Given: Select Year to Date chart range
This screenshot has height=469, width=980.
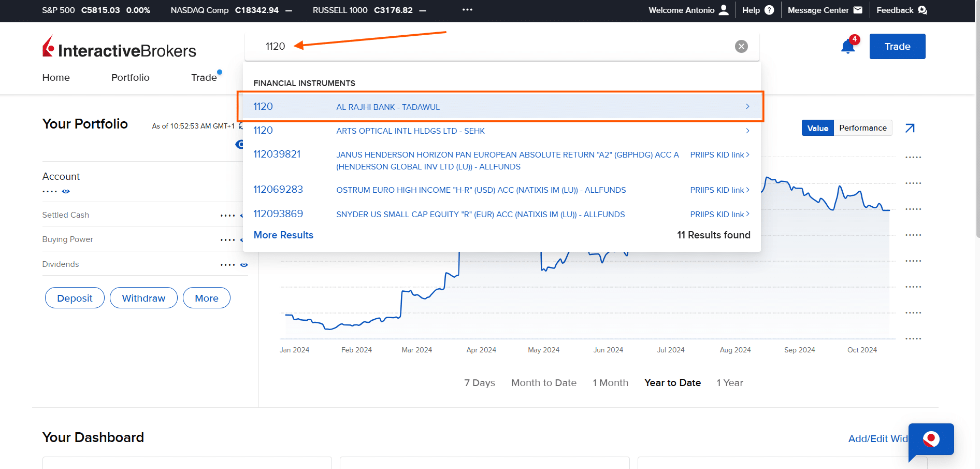Looking at the screenshot, I should pos(672,382).
